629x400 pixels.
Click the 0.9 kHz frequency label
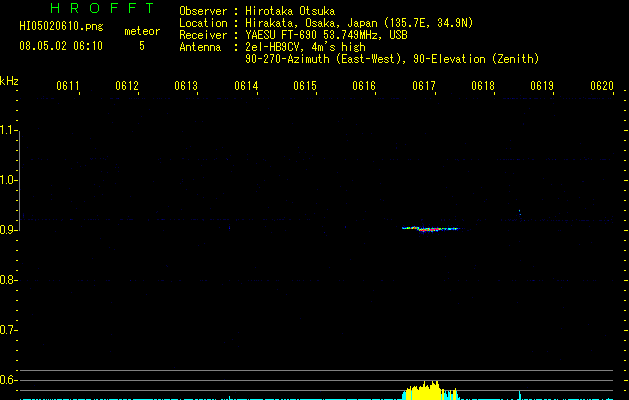click(8, 230)
